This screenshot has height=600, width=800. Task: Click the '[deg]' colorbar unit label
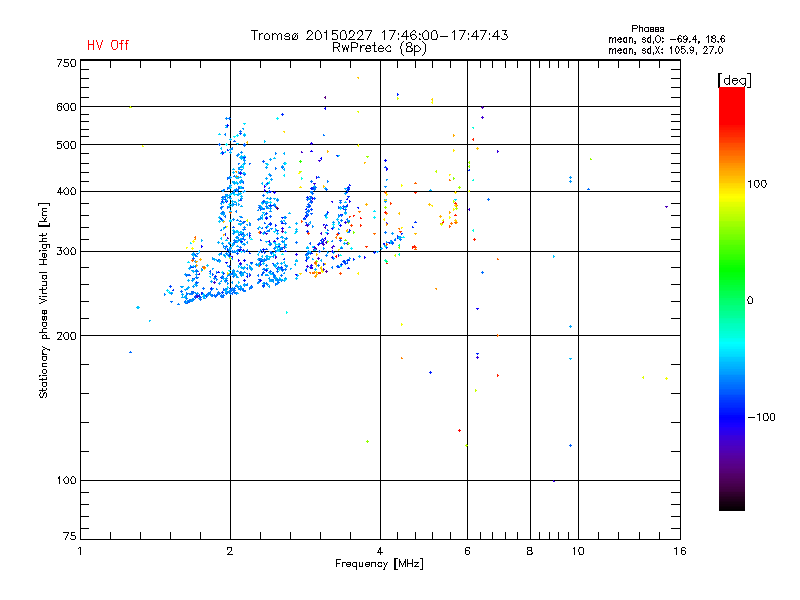(734, 81)
